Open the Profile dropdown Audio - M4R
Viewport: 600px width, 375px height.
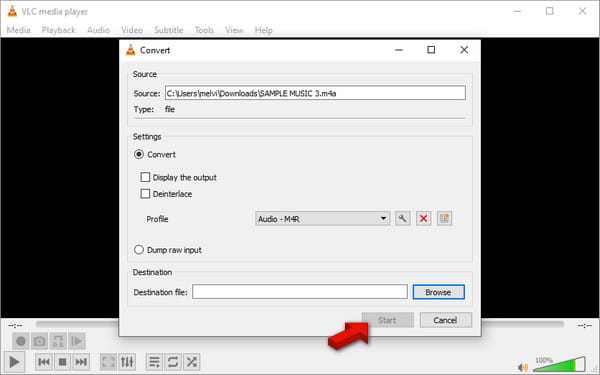(323, 219)
